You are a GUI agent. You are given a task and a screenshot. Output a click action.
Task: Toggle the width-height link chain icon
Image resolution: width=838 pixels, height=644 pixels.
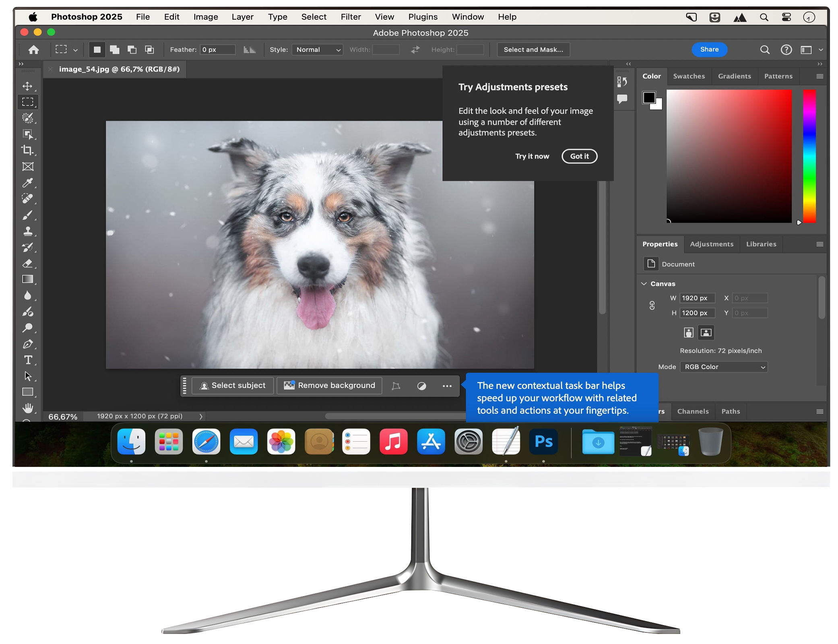pos(652,305)
